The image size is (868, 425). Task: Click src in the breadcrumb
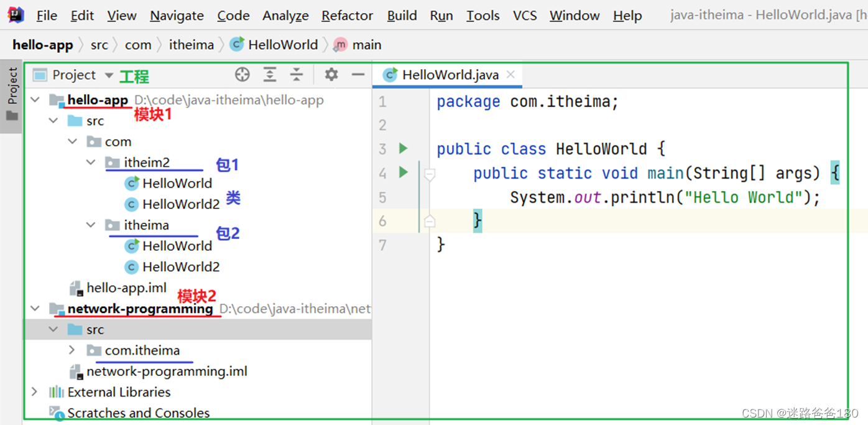click(x=99, y=45)
